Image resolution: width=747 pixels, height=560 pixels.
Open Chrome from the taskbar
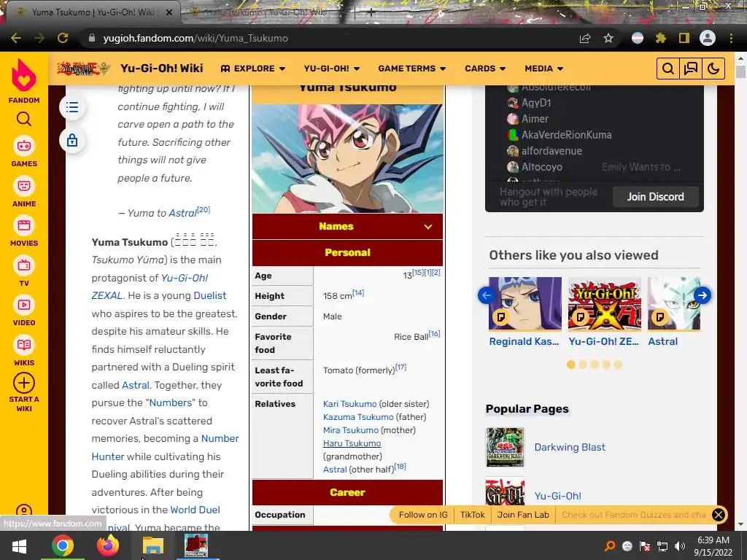pos(63,545)
